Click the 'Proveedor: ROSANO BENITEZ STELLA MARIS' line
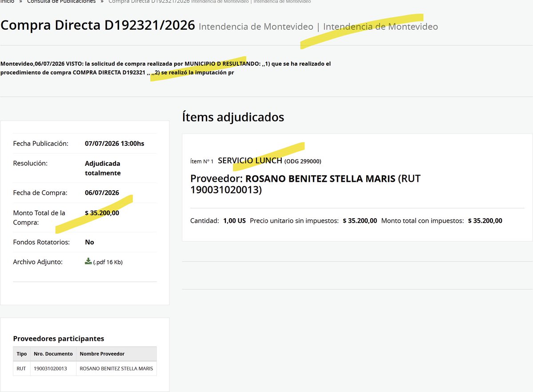Image resolution: width=533 pixels, height=392 pixels. 305,184
